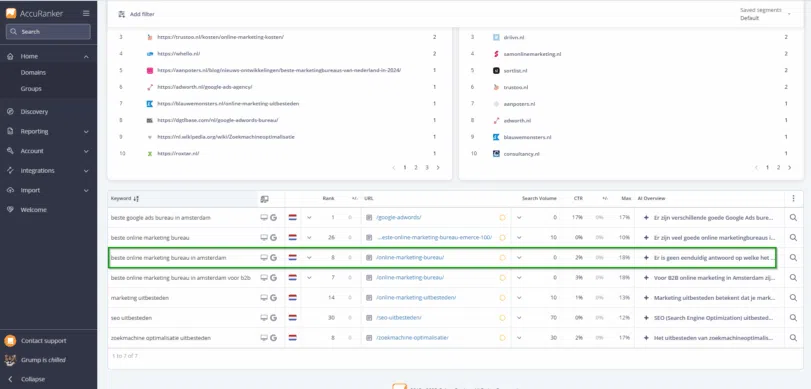Click the orange status circle in /seo-uitbesteden/ row
Screen dimensions: 811x389
point(502,318)
